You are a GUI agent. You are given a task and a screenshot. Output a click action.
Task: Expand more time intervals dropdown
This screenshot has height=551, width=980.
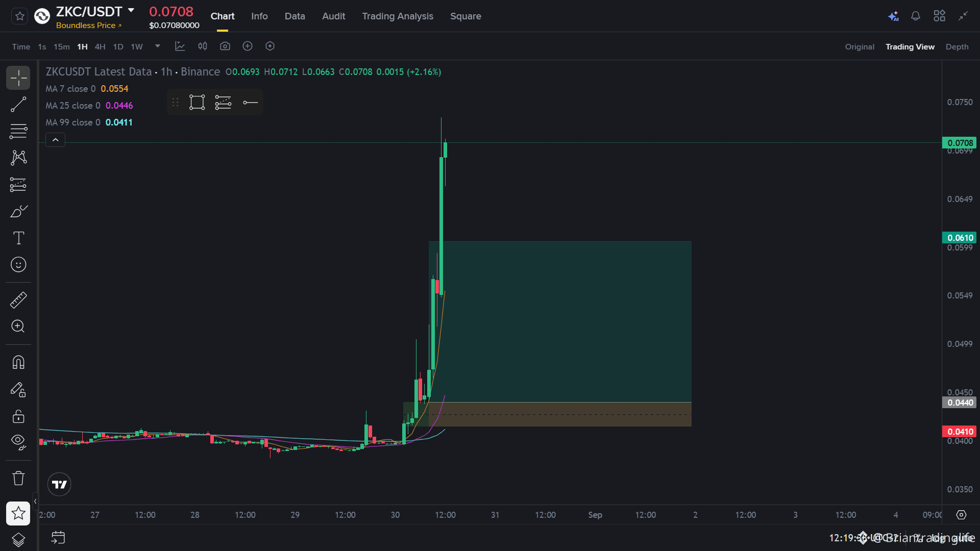pos(158,46)
